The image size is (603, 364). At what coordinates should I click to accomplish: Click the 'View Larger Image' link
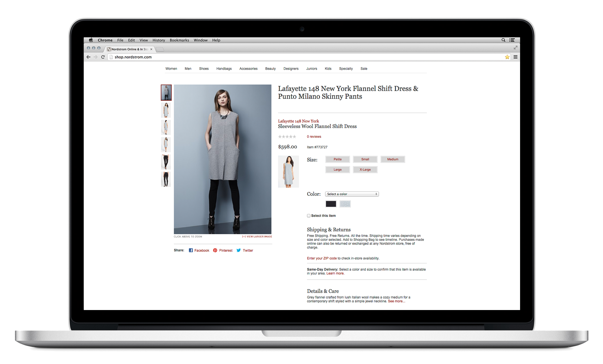(257, 237)
